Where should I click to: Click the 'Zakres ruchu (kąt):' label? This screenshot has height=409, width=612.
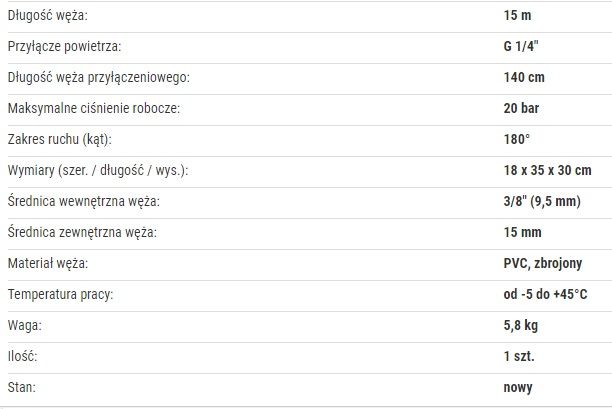click(60, 139)
